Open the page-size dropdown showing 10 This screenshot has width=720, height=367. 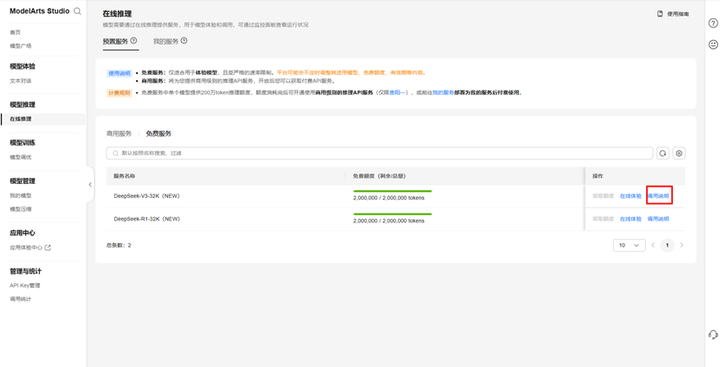(x=629, y=245)
